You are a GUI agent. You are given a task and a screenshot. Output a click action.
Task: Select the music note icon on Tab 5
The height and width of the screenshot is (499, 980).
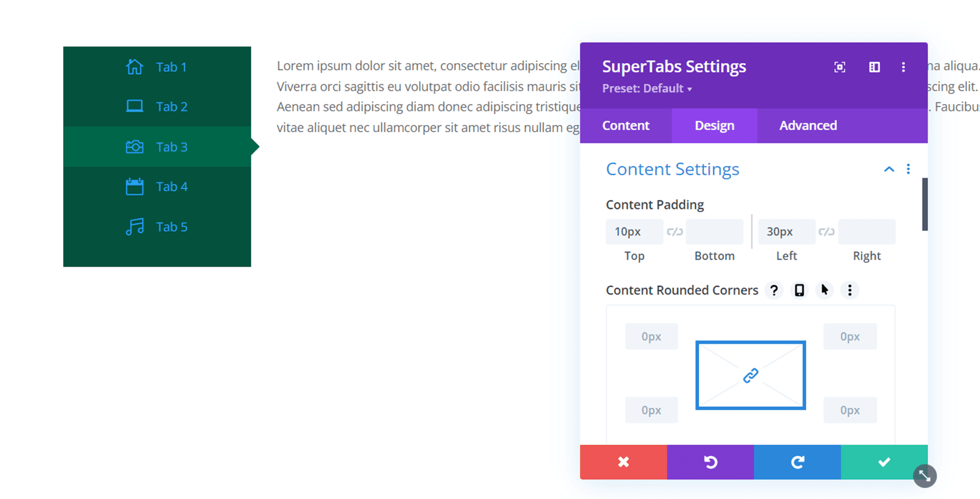(134, 226)
